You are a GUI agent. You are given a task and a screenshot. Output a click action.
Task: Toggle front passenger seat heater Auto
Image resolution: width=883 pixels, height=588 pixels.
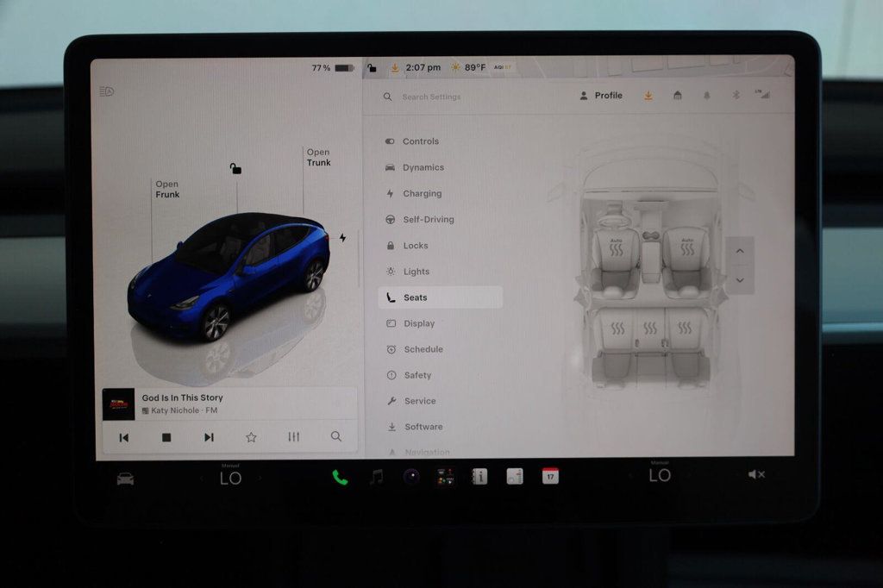pos(687,247)
